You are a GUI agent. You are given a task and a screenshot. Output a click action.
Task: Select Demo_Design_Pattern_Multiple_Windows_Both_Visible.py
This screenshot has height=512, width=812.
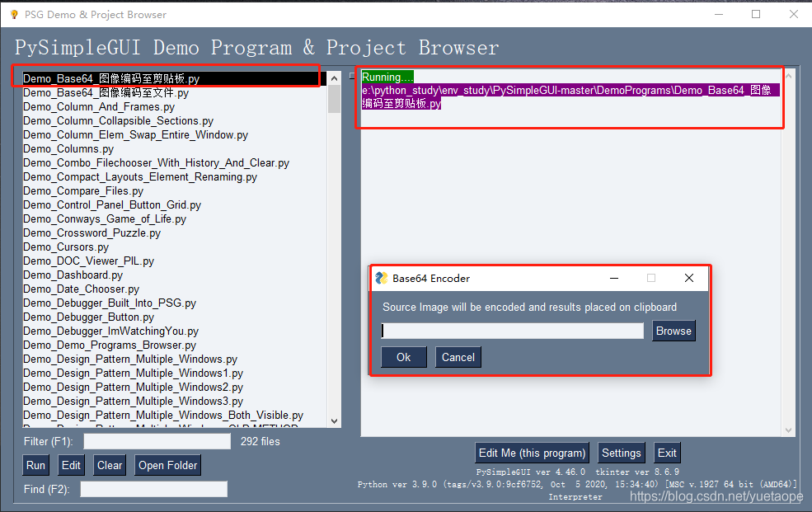tap(175, 415)
